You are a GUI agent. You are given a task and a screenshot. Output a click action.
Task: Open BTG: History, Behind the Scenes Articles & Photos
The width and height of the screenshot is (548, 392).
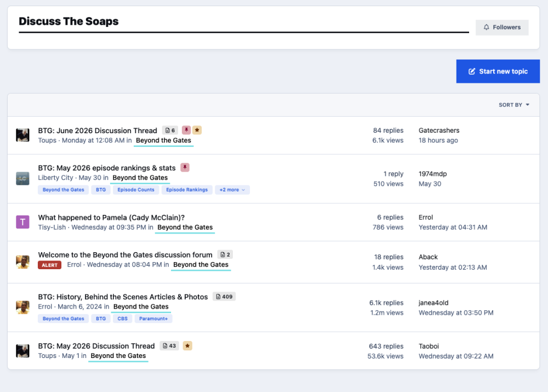[123, 297]
